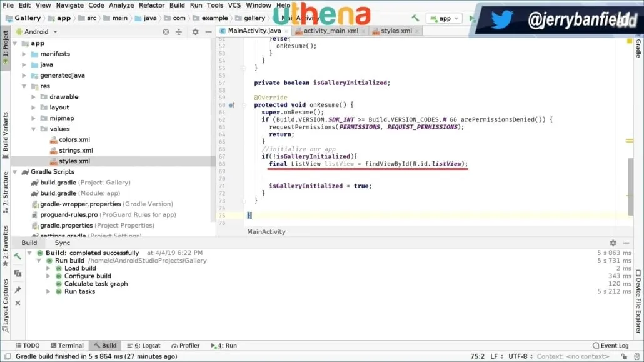The width and height of the screenshot is (644, 362).
Task: Collapse the app module node
Action: (15, 43)
